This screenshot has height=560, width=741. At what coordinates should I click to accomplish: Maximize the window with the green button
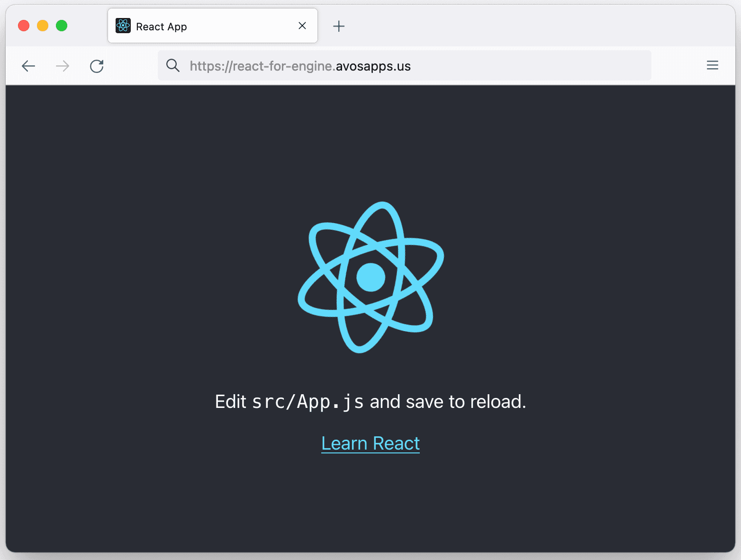pos(62,26)
